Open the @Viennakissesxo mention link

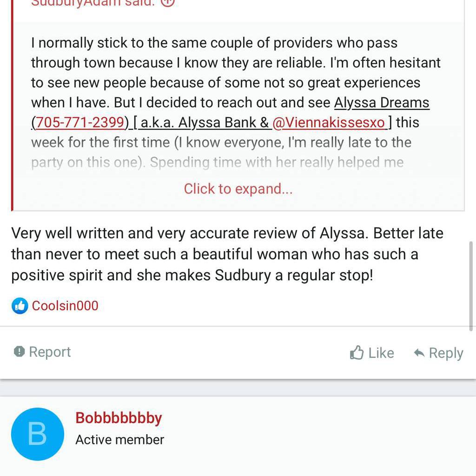[329, 122]
